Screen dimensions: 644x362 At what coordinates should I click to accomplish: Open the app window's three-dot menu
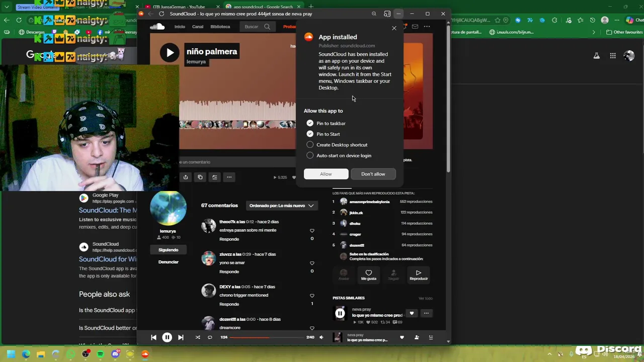pos(398,14)
